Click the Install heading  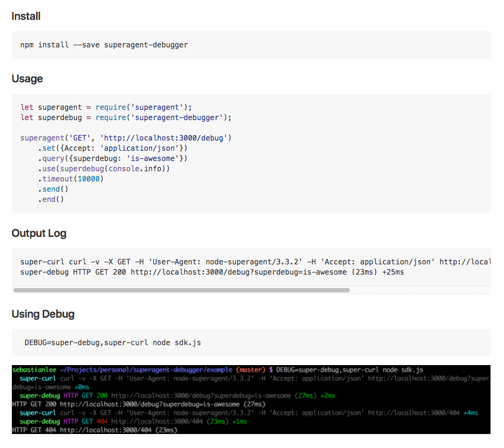26,16
